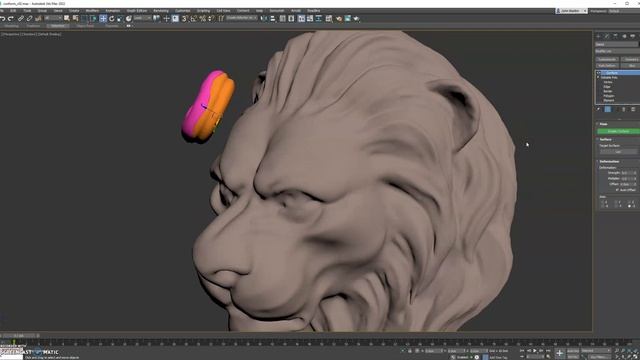The height and width of the screenshot is (360, 640).
Task: Activate the Unlink Selection tool
Action: click(x=29, y=18)
